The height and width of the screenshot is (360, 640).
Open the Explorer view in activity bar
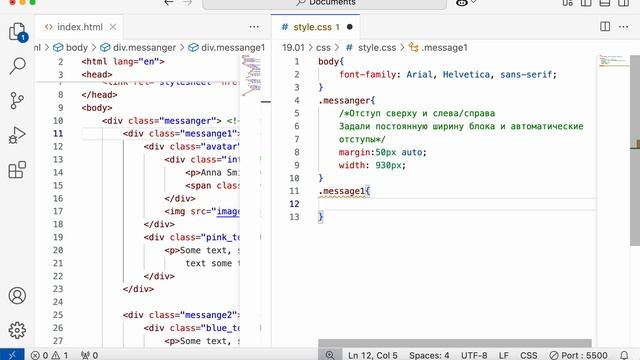(17, 32)
